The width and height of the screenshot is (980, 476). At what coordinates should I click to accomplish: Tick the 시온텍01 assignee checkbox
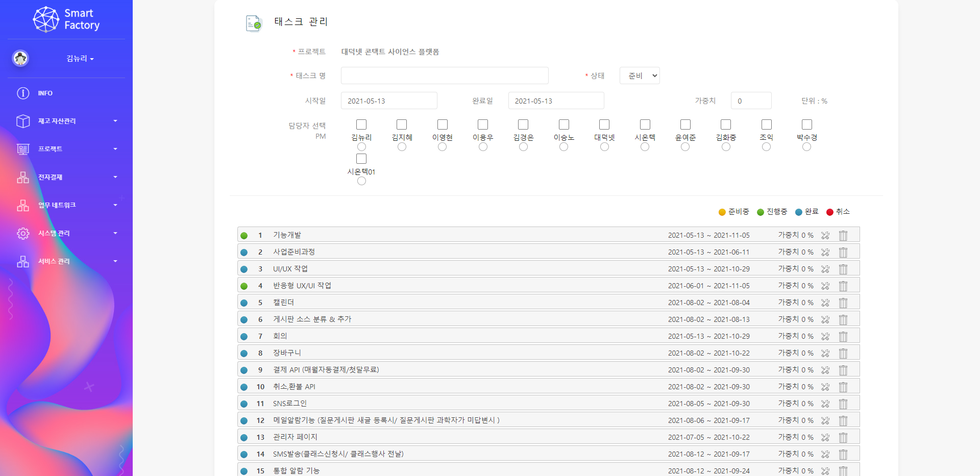pyautogui.click(x=361, y=159)
